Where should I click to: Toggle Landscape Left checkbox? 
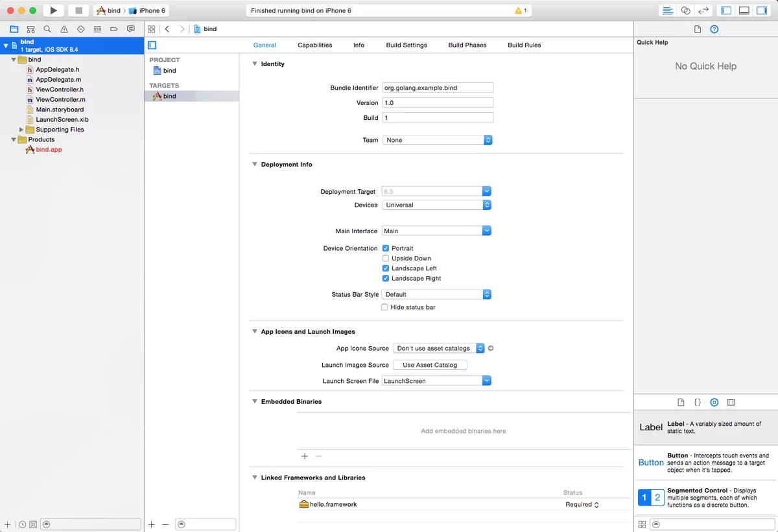(x=386, y=268)
